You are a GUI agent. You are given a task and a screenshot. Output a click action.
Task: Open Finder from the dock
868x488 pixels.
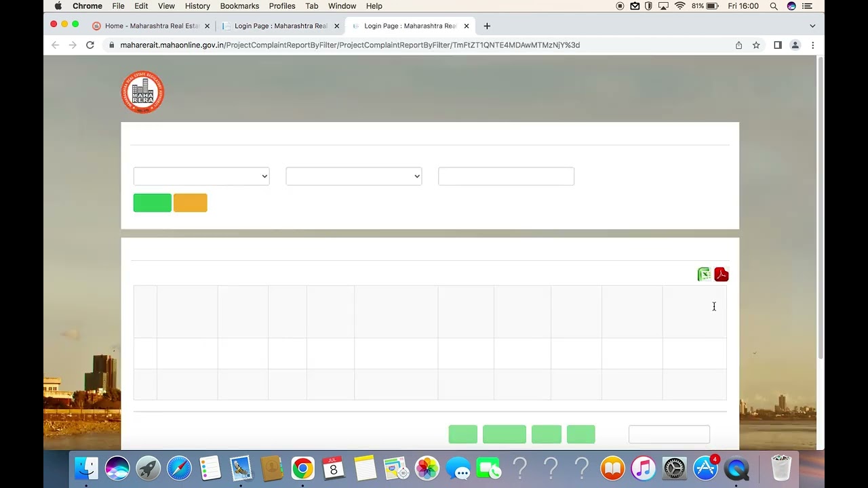86,468
